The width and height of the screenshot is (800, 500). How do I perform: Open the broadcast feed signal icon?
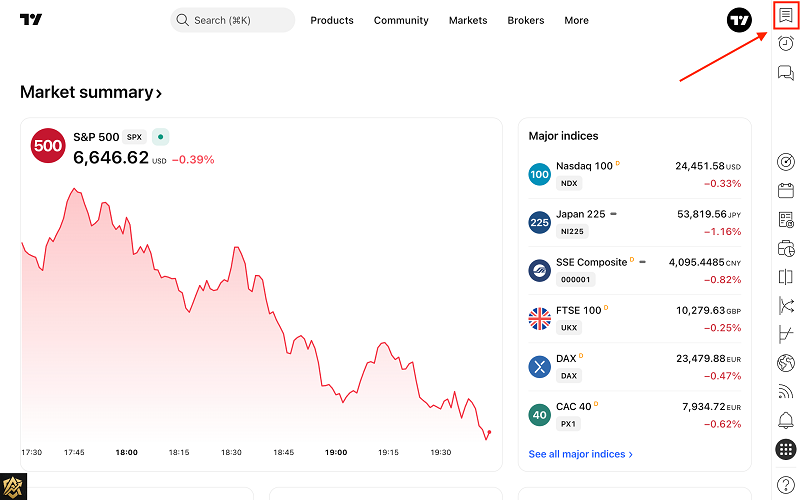pos(786,392)
